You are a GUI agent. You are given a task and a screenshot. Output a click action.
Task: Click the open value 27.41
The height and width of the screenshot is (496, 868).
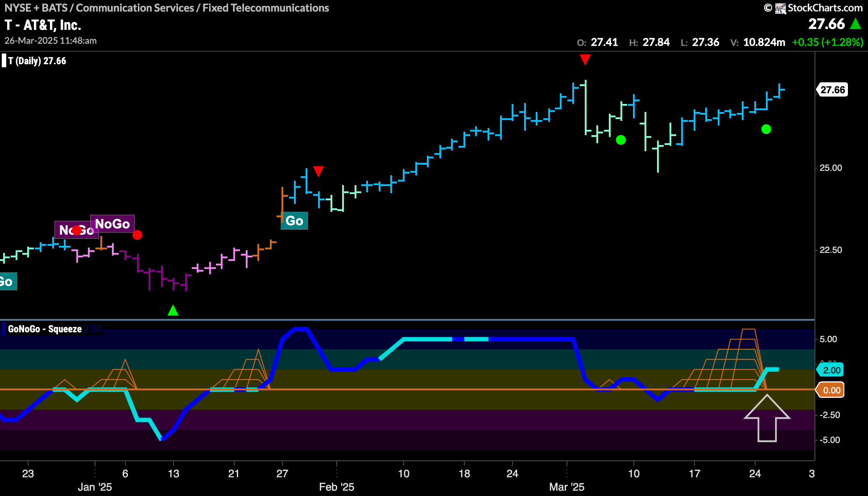click(604, 42)
